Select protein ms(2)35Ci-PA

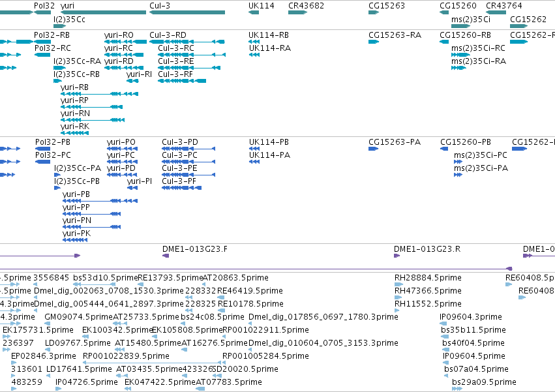[x=481, y=168]
